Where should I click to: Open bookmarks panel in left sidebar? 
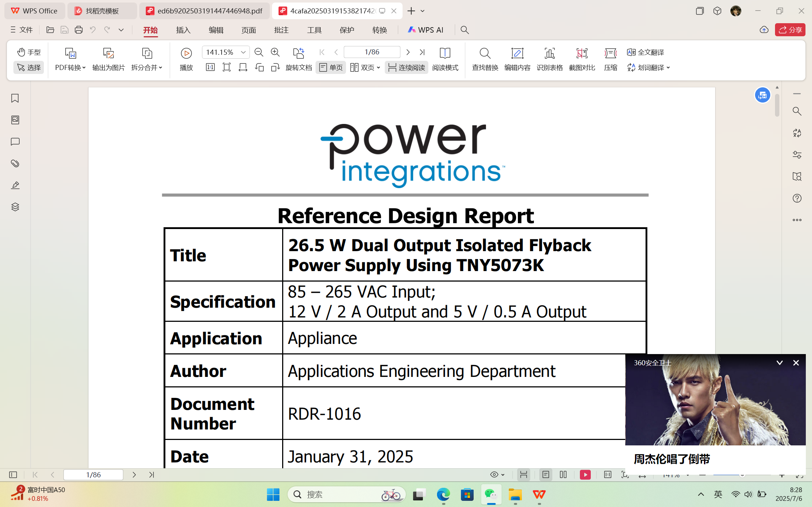pyautogui.click(x=15, y=98)
